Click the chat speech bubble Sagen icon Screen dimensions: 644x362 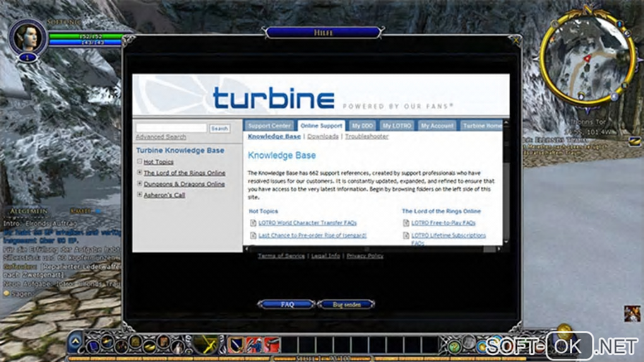coord(6,293)
